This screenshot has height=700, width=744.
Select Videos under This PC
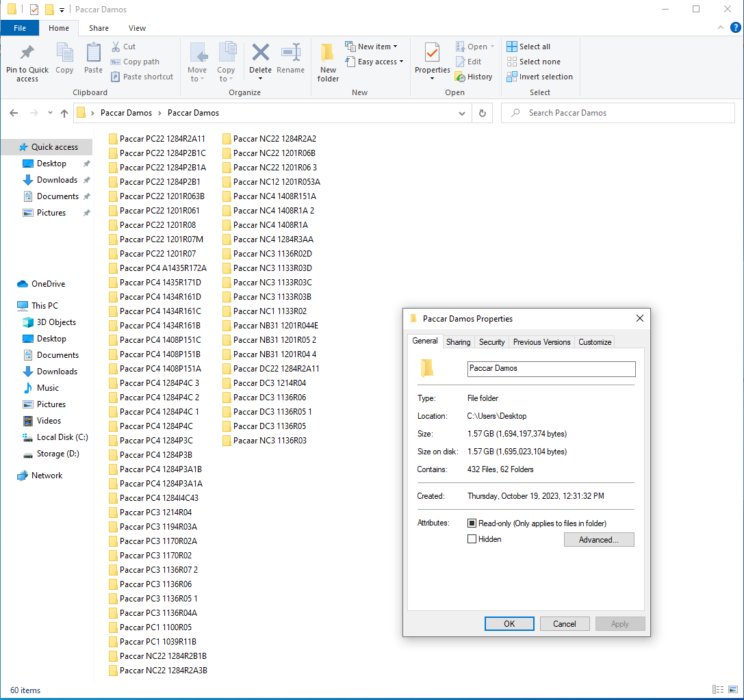[x=42, y=421]
